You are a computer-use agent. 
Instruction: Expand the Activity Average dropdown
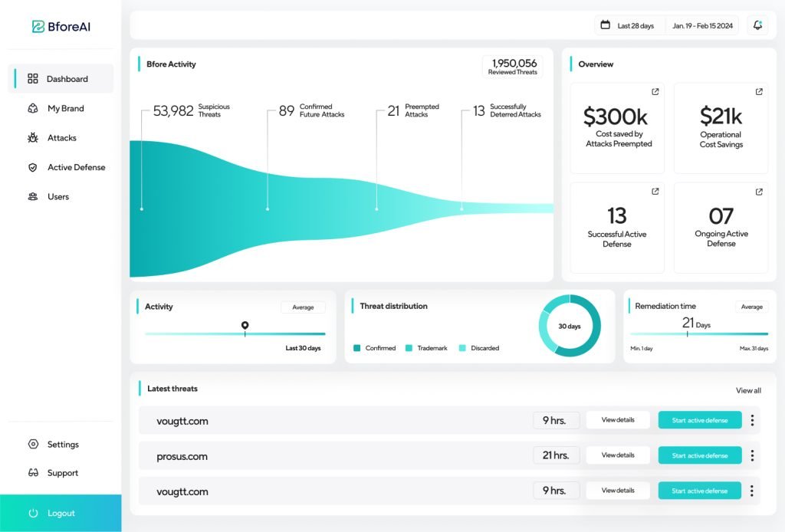(x=303, y=307)
